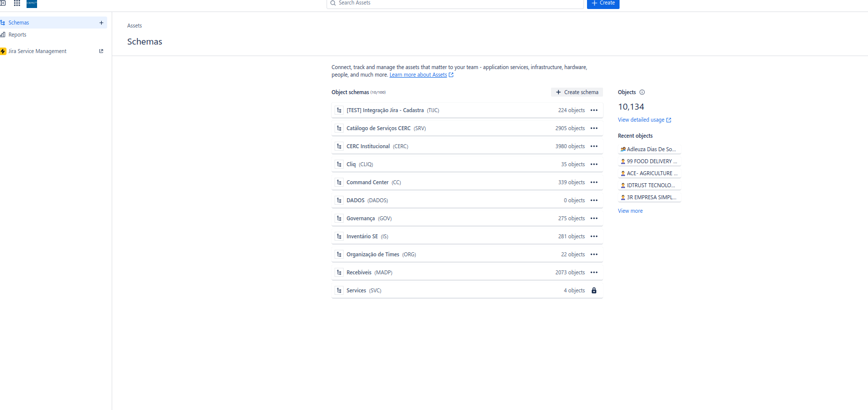Focus the Search Assets field

455,4
